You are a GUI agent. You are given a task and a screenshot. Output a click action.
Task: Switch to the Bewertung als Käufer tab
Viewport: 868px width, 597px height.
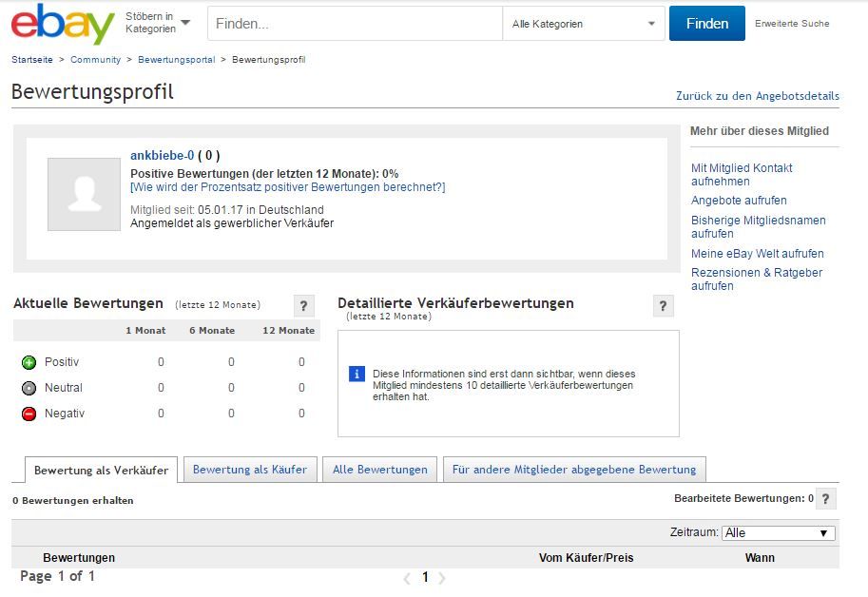[x=250, y=469]
